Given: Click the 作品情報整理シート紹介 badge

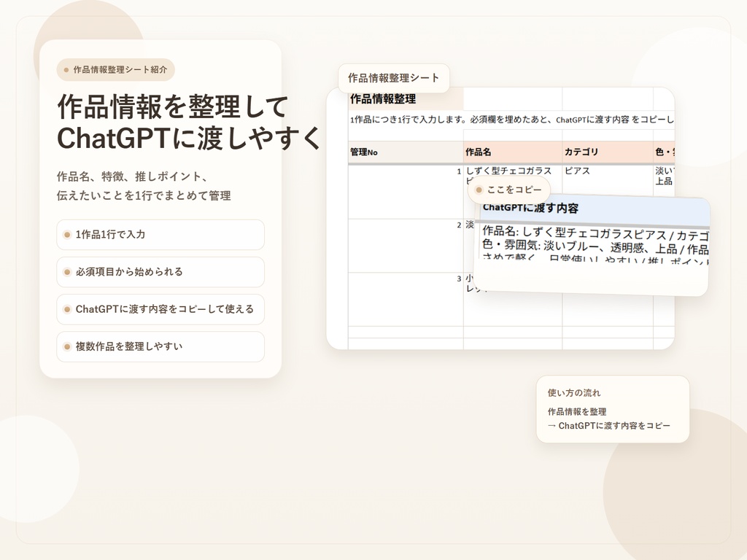Looking at the screenshot, I should [116, 70].
